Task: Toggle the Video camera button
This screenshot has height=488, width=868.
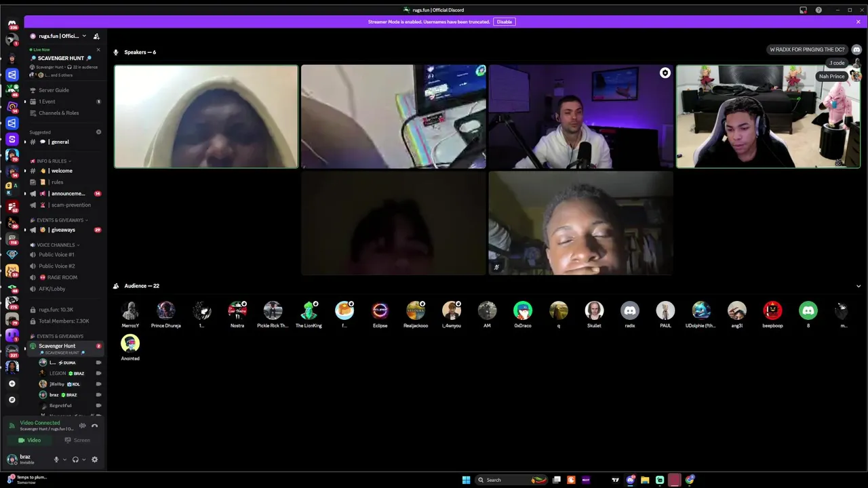Action: coord(29,440)
